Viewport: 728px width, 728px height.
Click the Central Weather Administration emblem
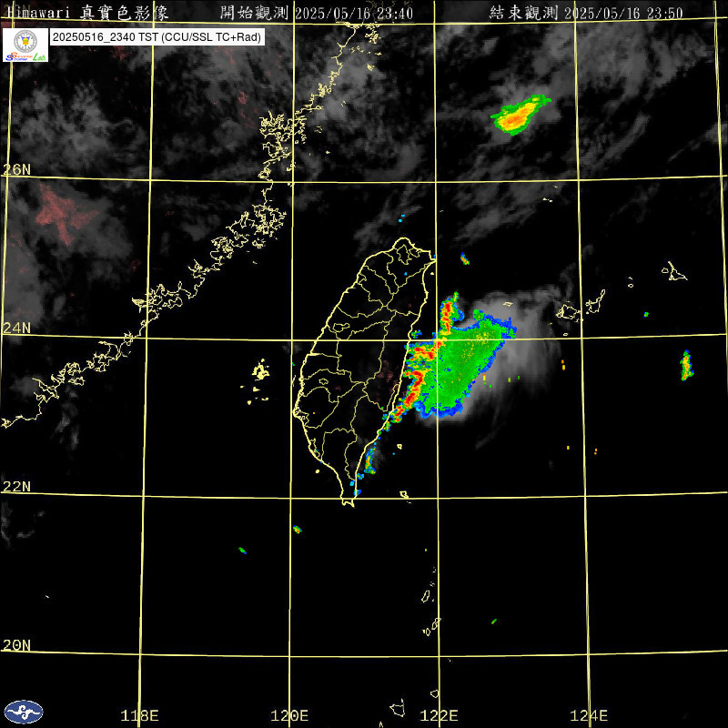[x=24, y=713]
